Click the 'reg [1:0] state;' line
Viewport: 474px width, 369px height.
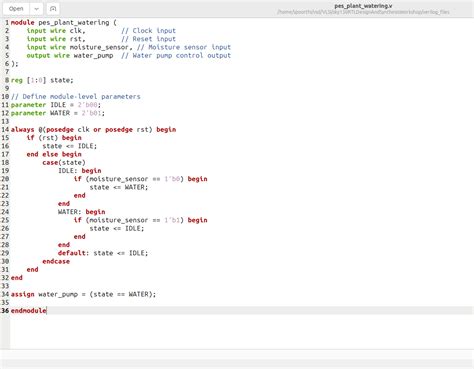(42, 80)
